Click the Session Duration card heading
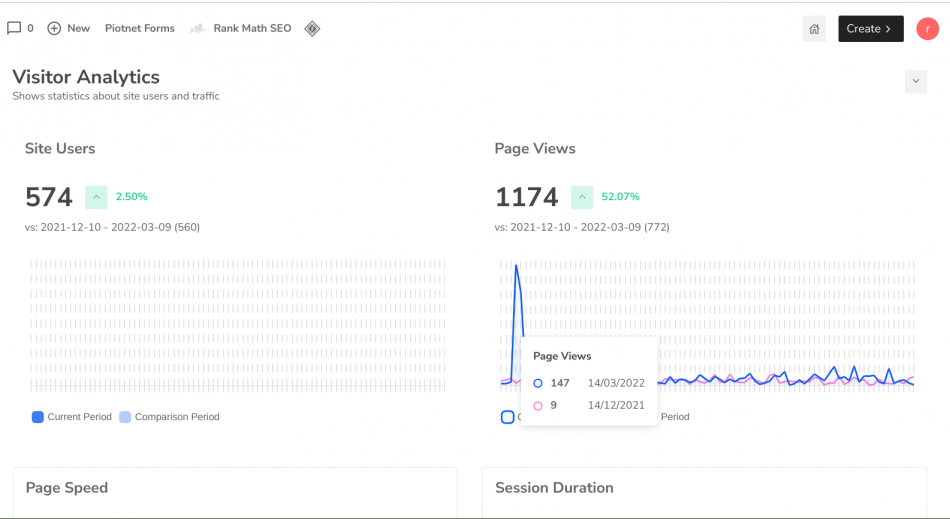Viewport: 950px width, 519px height. pos(554,488)
